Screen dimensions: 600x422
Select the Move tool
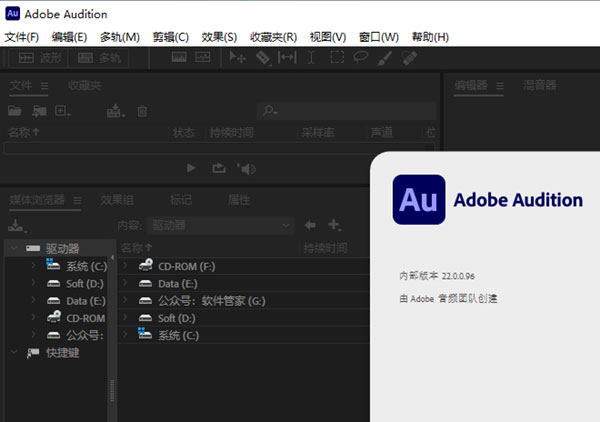click(237, 58)
